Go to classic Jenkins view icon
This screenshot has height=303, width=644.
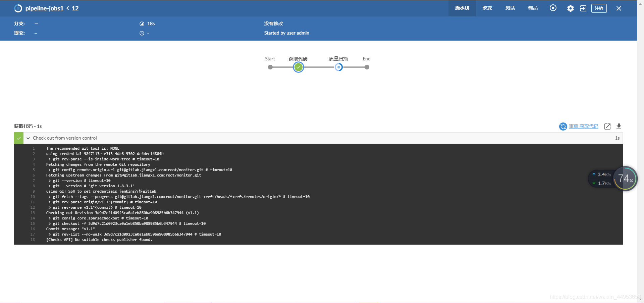point(583,8)
